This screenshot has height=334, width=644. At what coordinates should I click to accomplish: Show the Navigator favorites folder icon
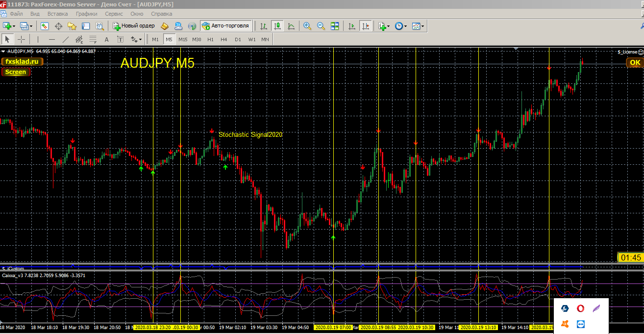(72, 26)
